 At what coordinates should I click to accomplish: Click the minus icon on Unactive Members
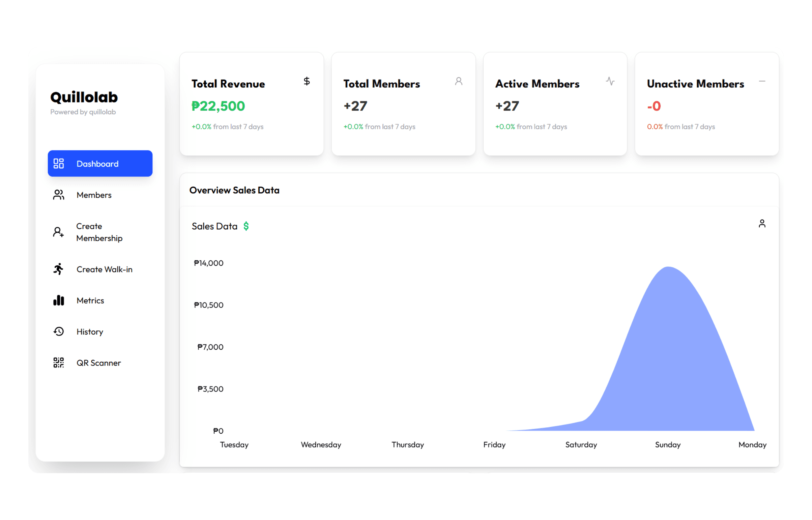coord(762,81)
